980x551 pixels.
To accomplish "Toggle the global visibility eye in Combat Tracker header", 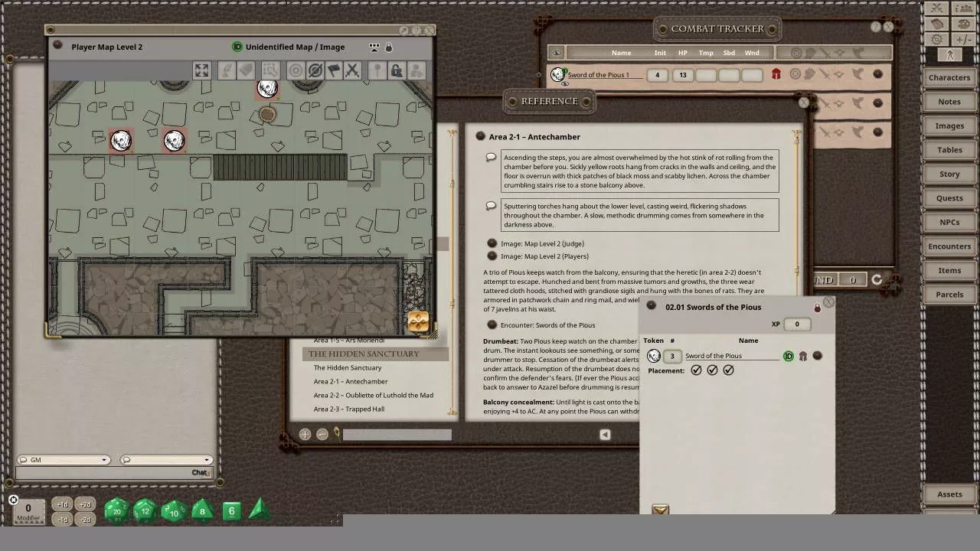I will [557, 53].
